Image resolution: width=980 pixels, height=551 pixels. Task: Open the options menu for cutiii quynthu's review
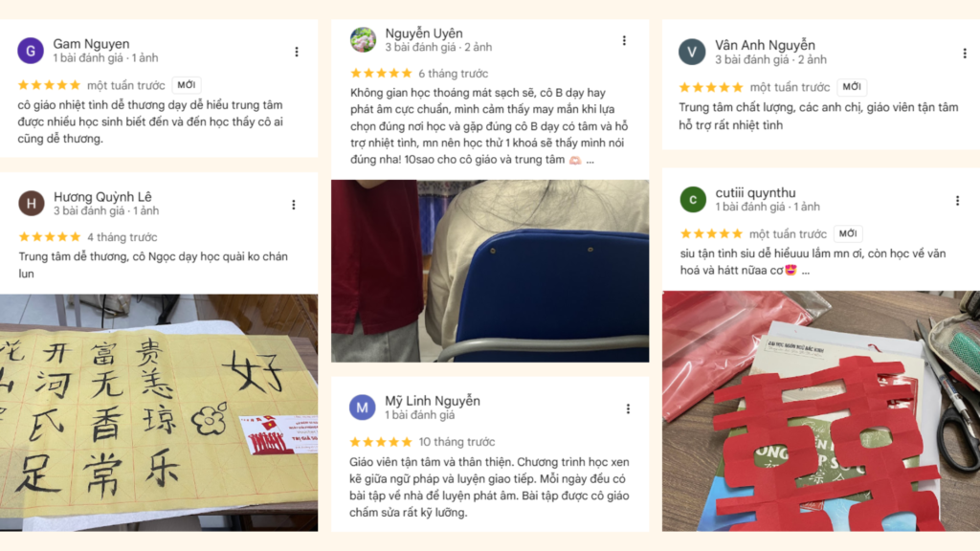957,201
